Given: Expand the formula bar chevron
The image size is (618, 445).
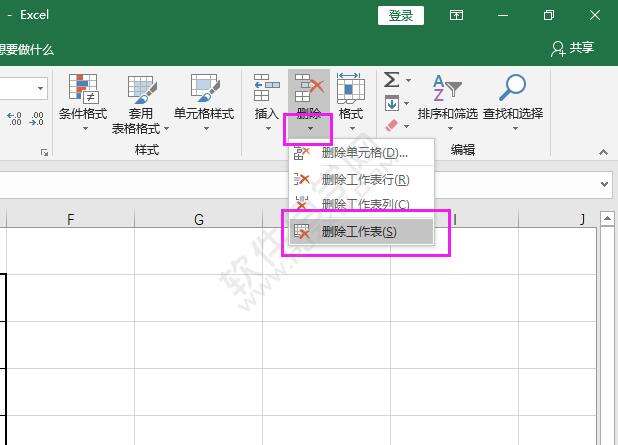Looking at the screenshot, I should 604,184.
